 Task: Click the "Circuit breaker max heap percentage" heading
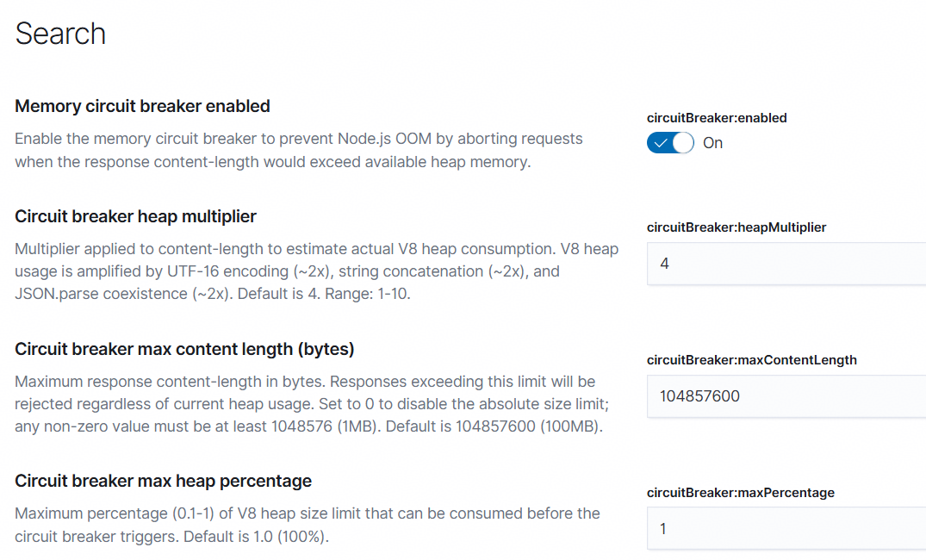(163, 482)
